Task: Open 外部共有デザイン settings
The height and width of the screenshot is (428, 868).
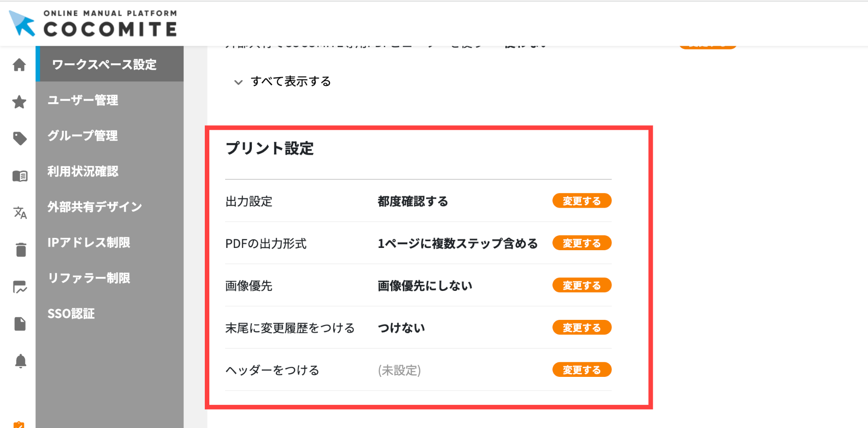Action: [x=95, y=207]
